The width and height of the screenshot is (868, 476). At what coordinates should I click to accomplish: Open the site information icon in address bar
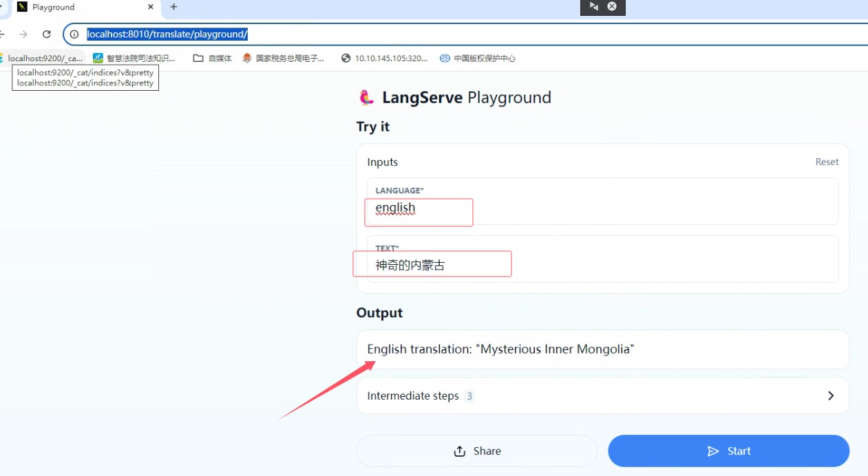74,34
